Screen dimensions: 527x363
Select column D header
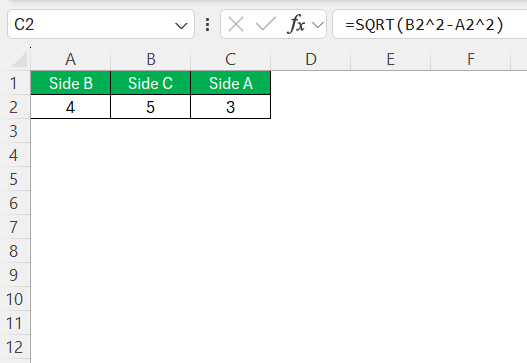point(311,59)
